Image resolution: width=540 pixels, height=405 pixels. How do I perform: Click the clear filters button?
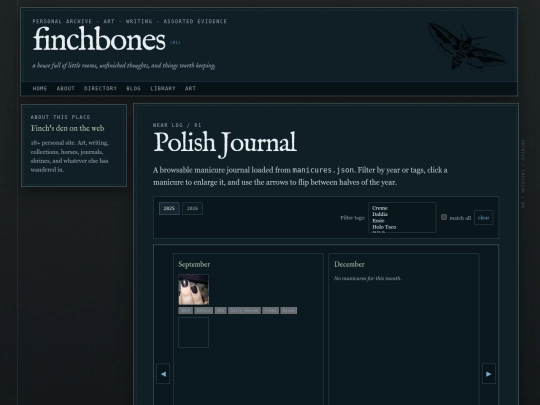tap(484, 218)
